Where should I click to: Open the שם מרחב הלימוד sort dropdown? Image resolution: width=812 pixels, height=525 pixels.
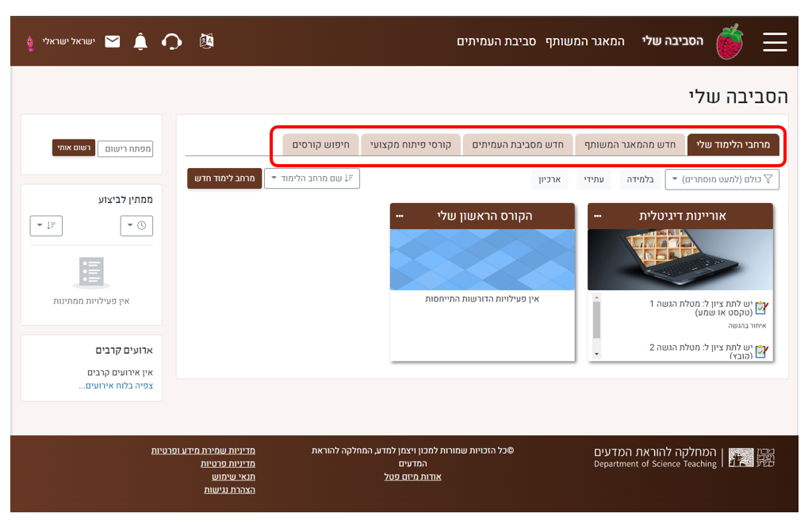click(312, 178)
